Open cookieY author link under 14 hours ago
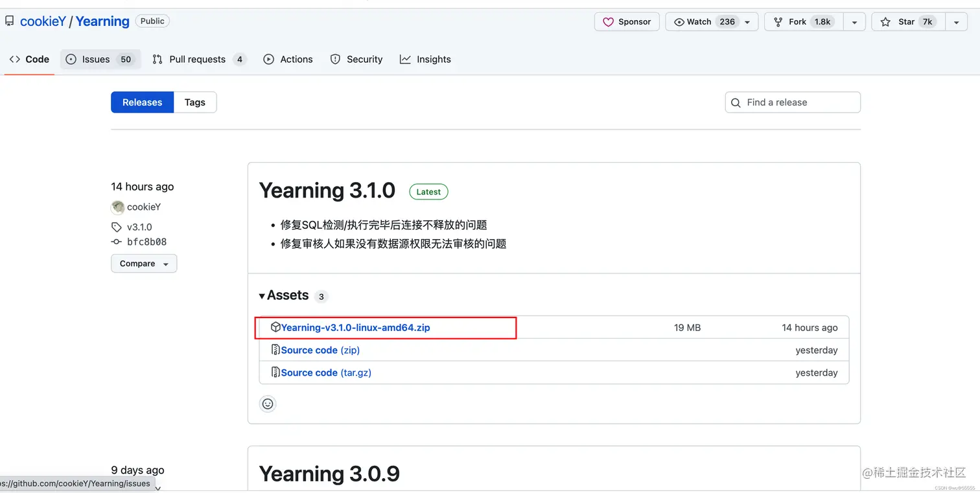Viewport: 980px width, 493px height. pos(144,207)
